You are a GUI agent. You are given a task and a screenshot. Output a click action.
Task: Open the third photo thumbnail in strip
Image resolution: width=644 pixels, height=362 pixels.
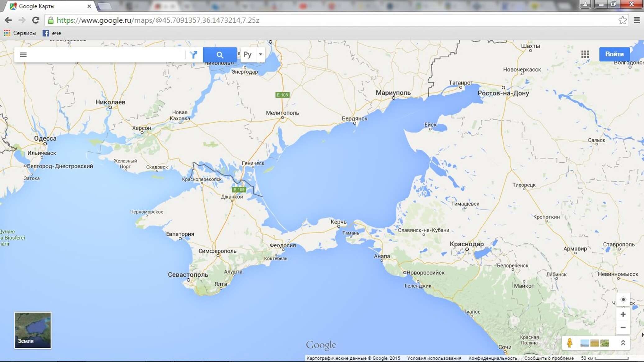click(x=605, y=343)
